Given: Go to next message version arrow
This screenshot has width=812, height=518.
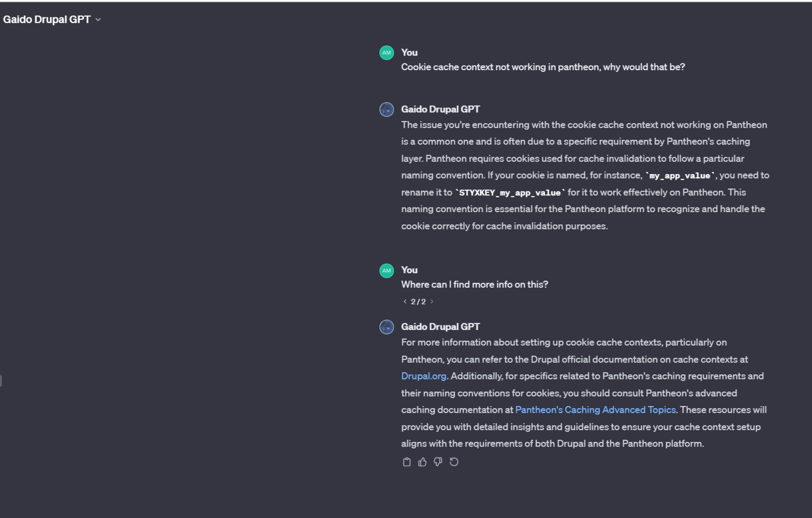Looking at the screenshot, I should coord(432,301).
